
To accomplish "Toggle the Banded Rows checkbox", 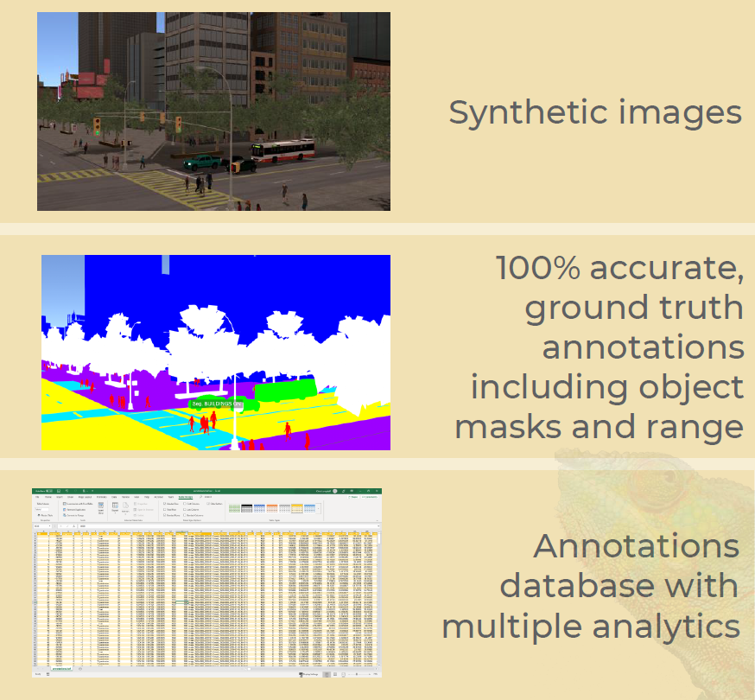I will coord(164,515).
